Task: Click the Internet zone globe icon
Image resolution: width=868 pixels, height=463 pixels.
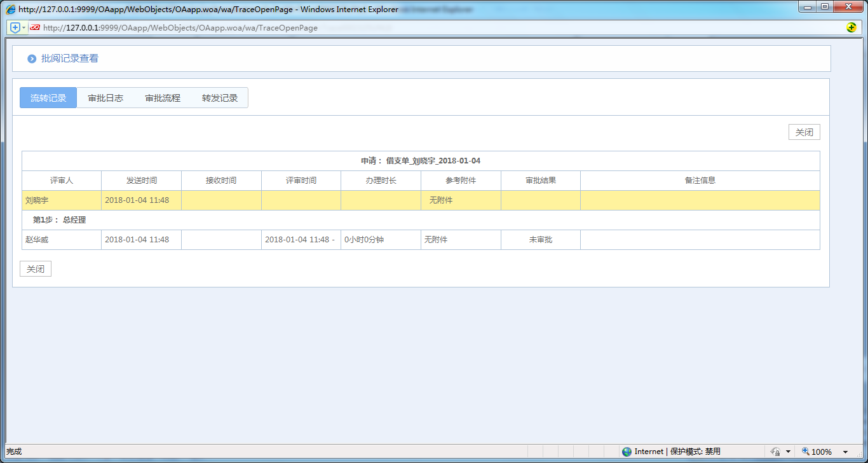Action: click(x=627, y=452)
